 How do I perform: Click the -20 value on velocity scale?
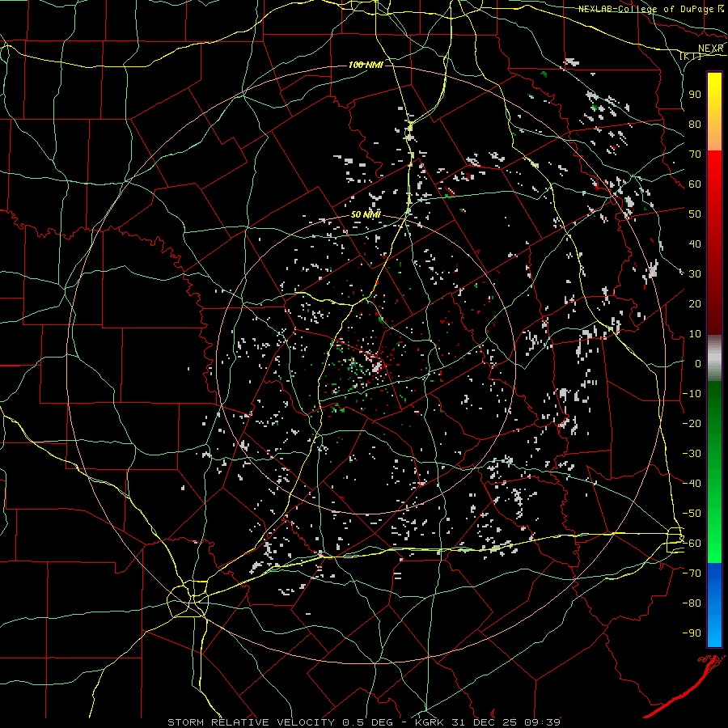[692, 423]
